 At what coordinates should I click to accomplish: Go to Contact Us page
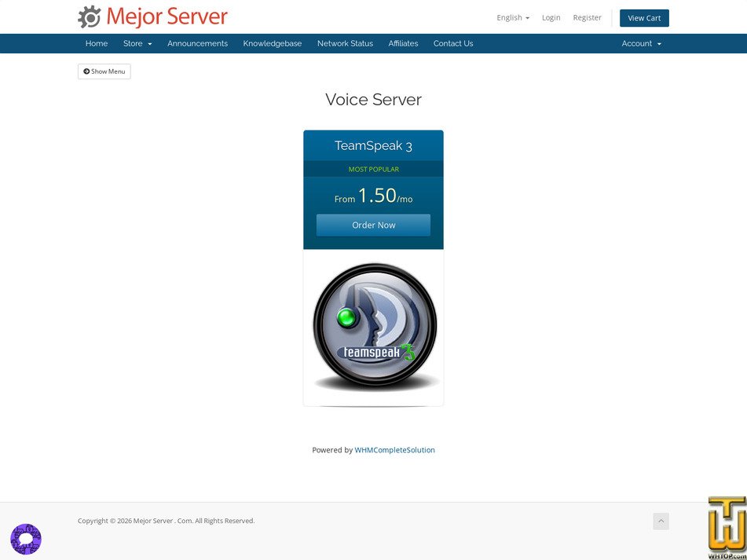tap(453, 43)
